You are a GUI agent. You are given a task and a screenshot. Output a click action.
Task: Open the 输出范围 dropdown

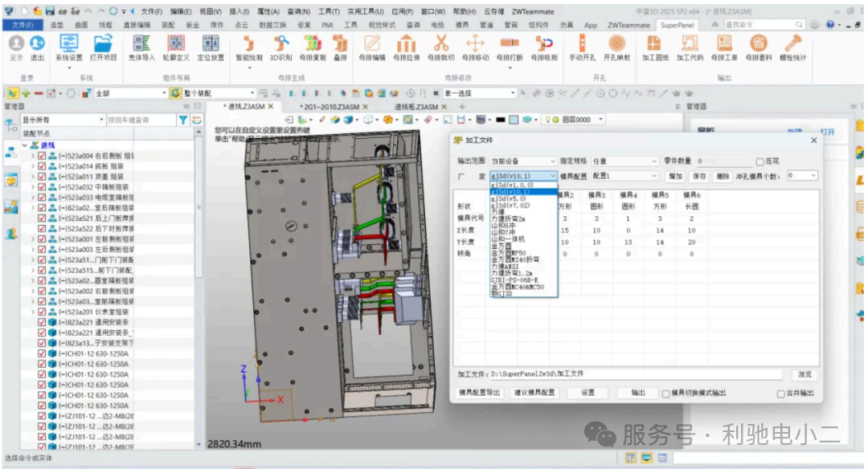point(522,161)
